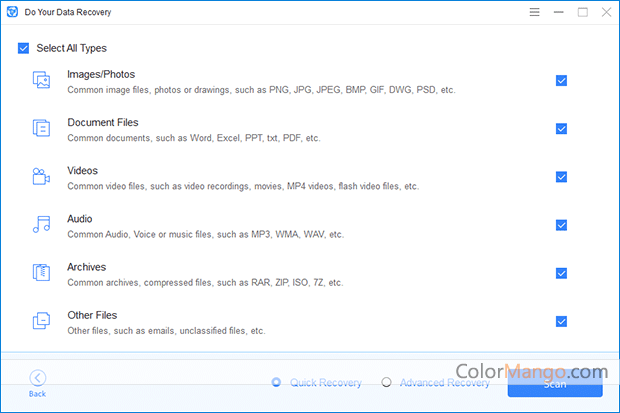Click the Videos camera icon

(x=41, y=177)
